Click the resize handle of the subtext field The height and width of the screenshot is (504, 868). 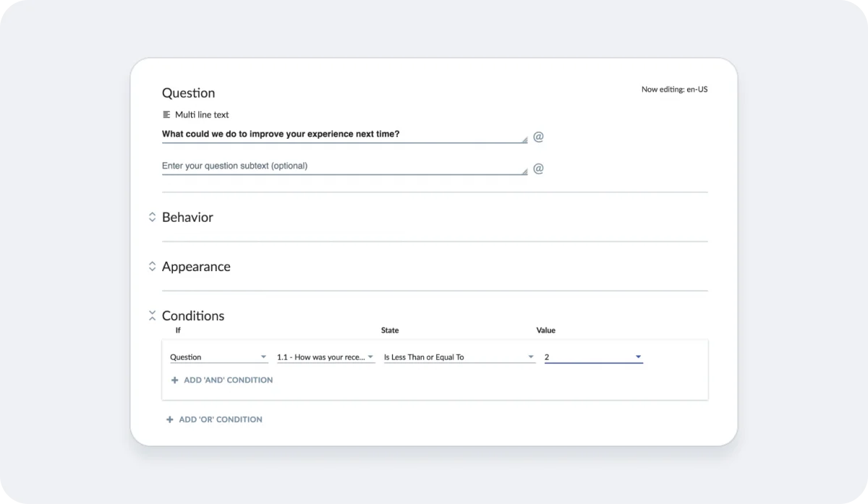coord(524,171)
